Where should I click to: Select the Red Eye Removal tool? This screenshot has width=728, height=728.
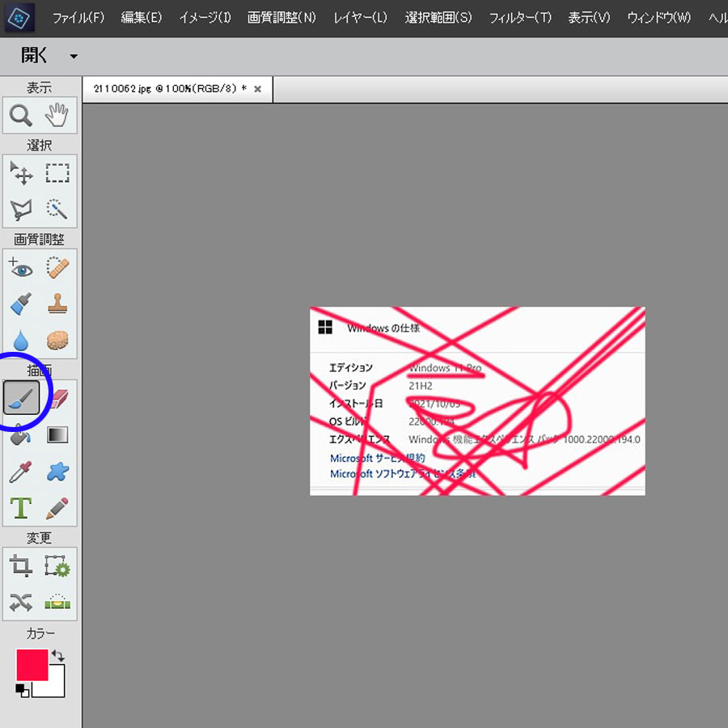coord(21,268)
